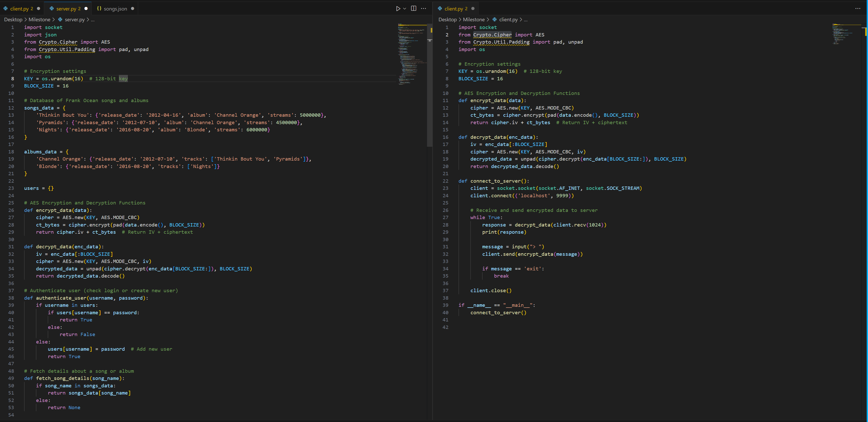Open the Split Editor icon
The width and height of the screenshot is (868, 422).
coord(413,8)
